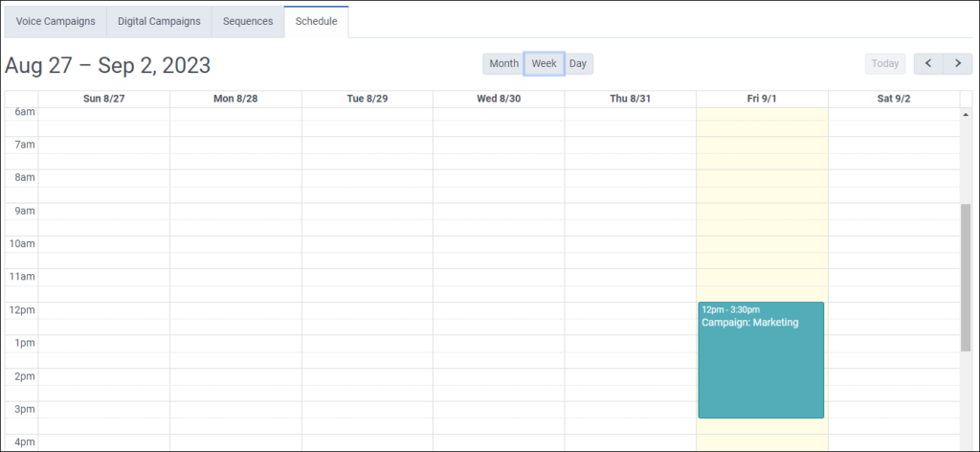
Task: Click the vertical scrollbar thumb
Action: (966, 278)
